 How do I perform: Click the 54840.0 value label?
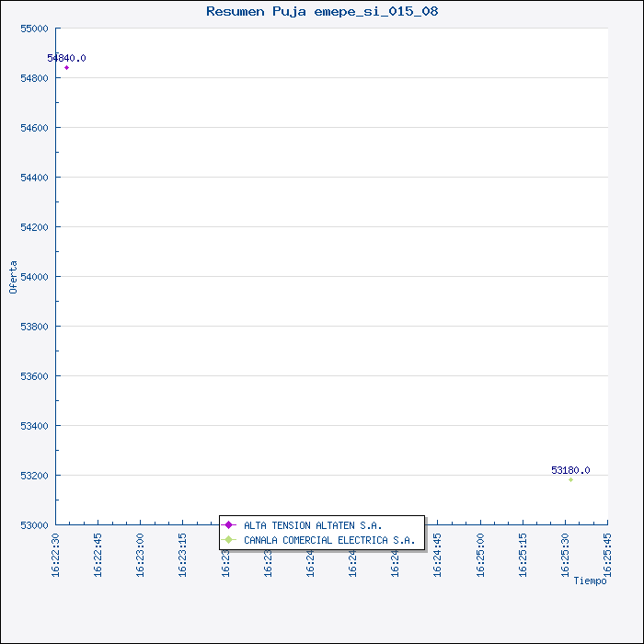click(67, 58)
